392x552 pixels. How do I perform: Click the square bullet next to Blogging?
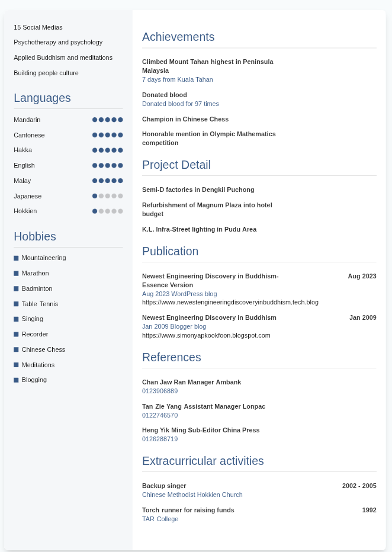pyautogui.click(x=16, y=380)
